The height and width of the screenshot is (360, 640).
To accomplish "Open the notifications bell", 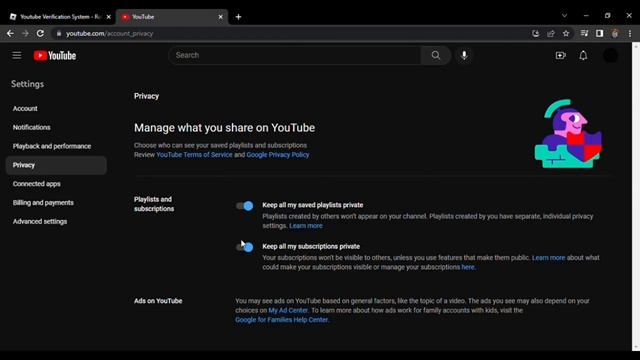I will point(583,55).
